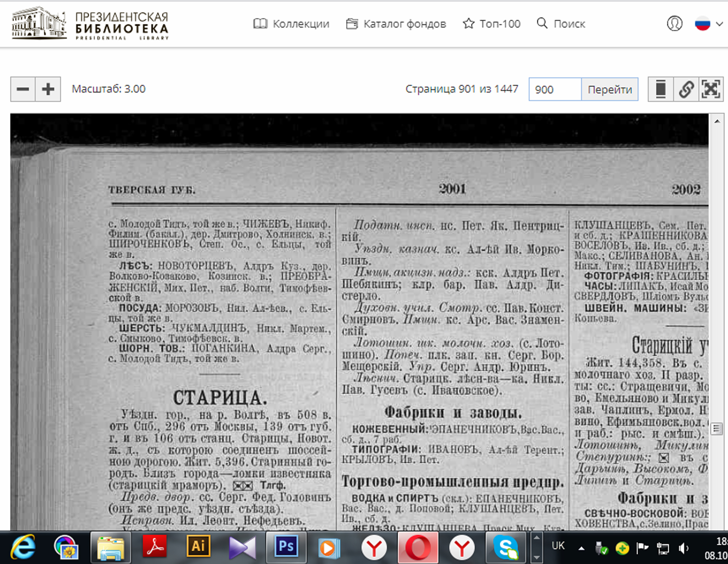Copy page link with chain icon

[x=686, y=89]
